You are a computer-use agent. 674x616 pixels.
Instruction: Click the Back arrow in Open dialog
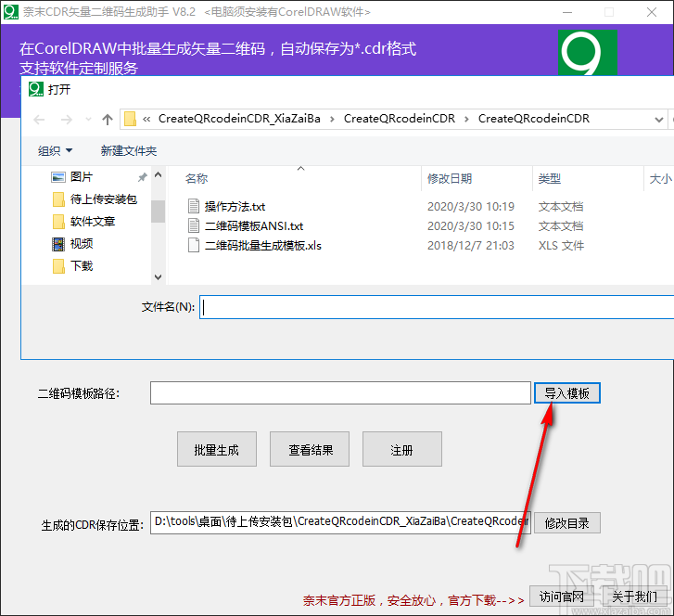(x=39, y=119)
